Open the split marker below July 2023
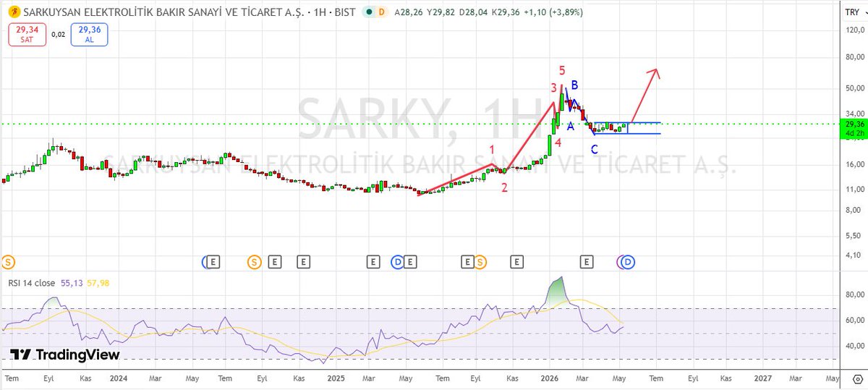 8,261
